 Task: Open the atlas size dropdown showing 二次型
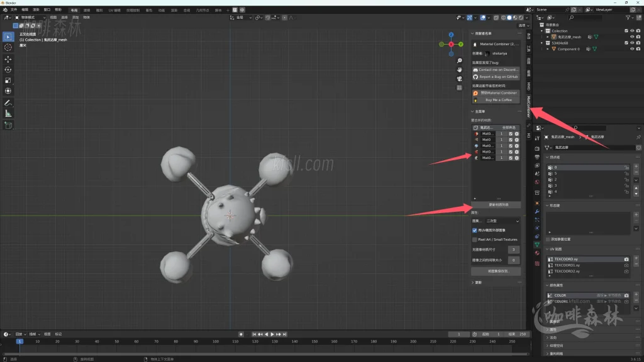[x=501, y=221]
